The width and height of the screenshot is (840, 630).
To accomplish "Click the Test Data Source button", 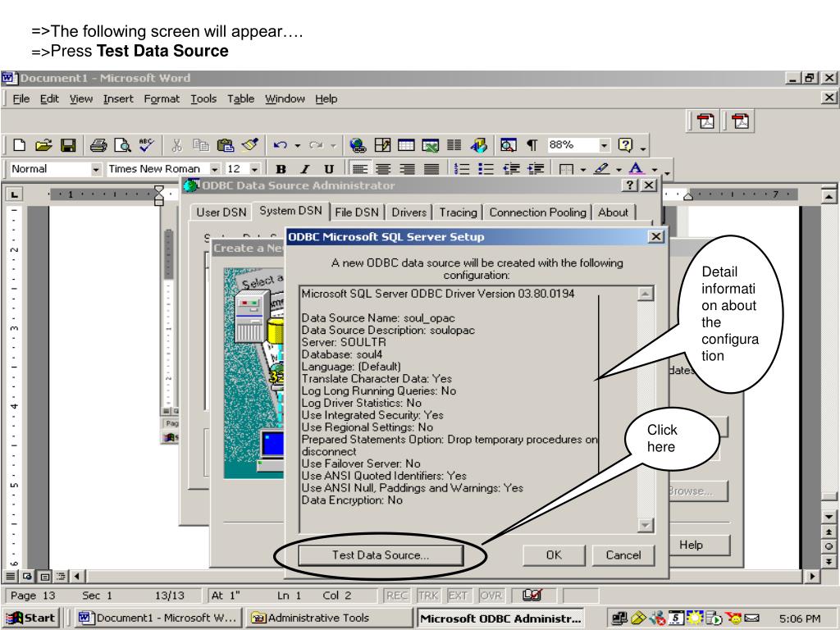I will [381, 555].
